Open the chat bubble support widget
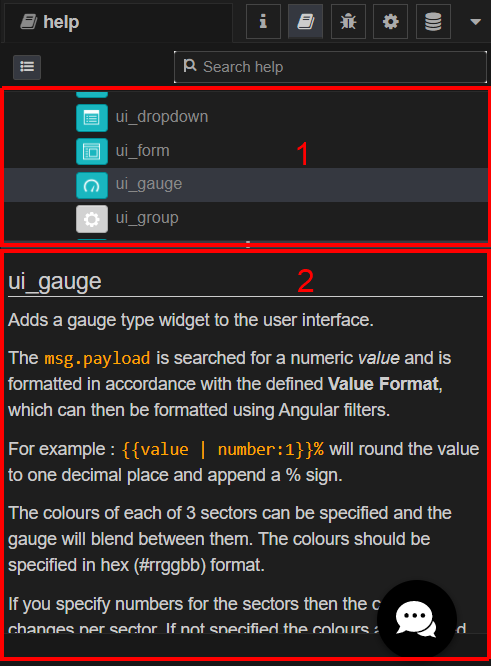 tap(417, 619)
